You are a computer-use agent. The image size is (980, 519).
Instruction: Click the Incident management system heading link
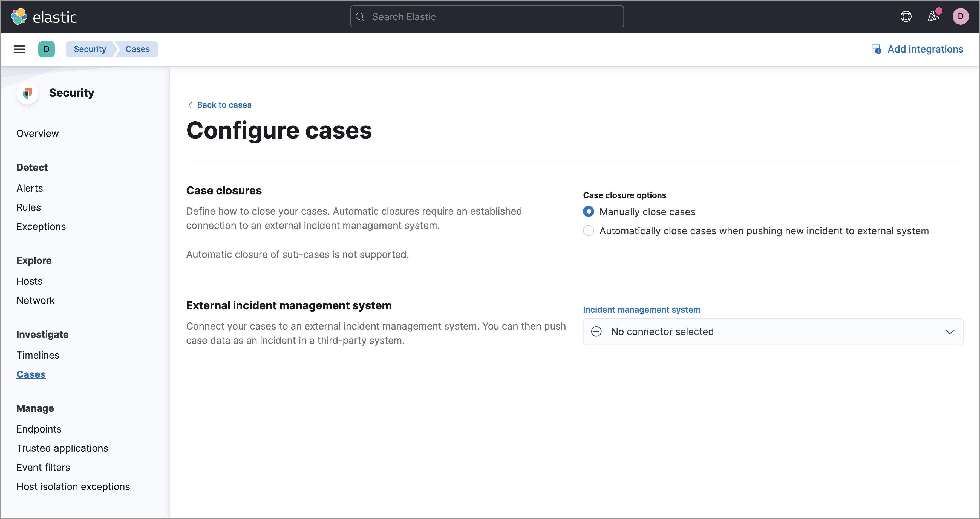(x=641, y=309)
